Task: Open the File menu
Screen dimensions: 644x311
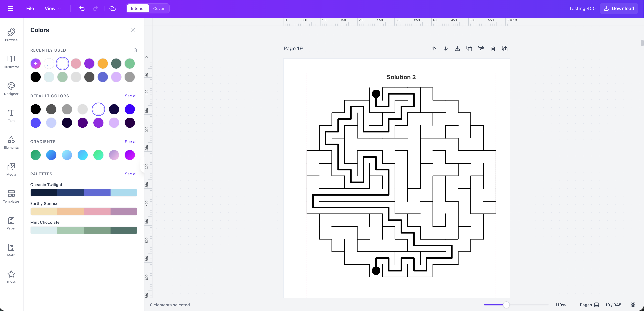Action: pos(30,8)
